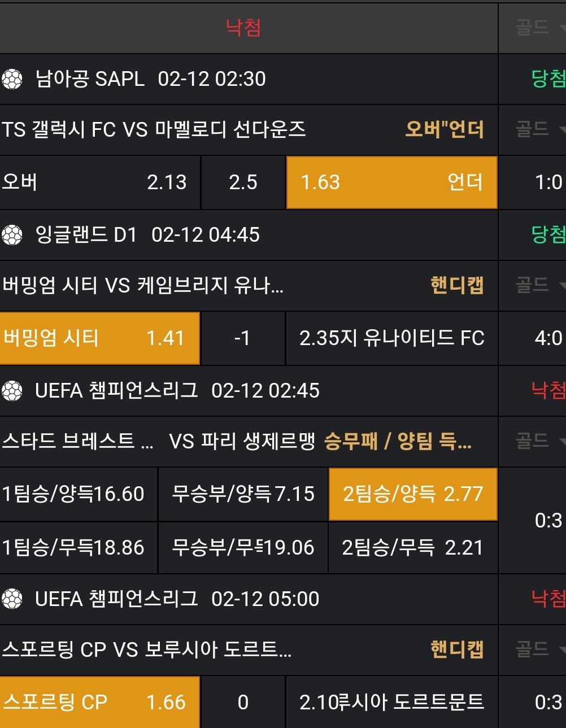Toggle the highlighted 언더 1.63 selection

tap(391, 182)
